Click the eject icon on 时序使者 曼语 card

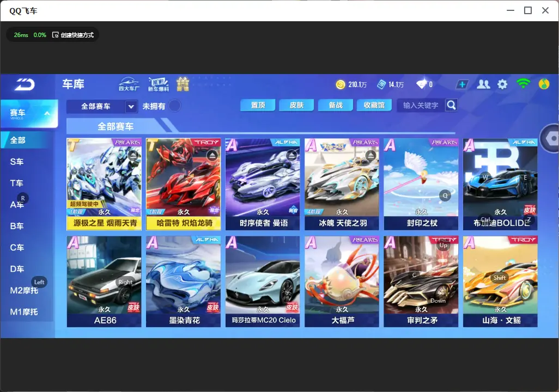(291, 155)
